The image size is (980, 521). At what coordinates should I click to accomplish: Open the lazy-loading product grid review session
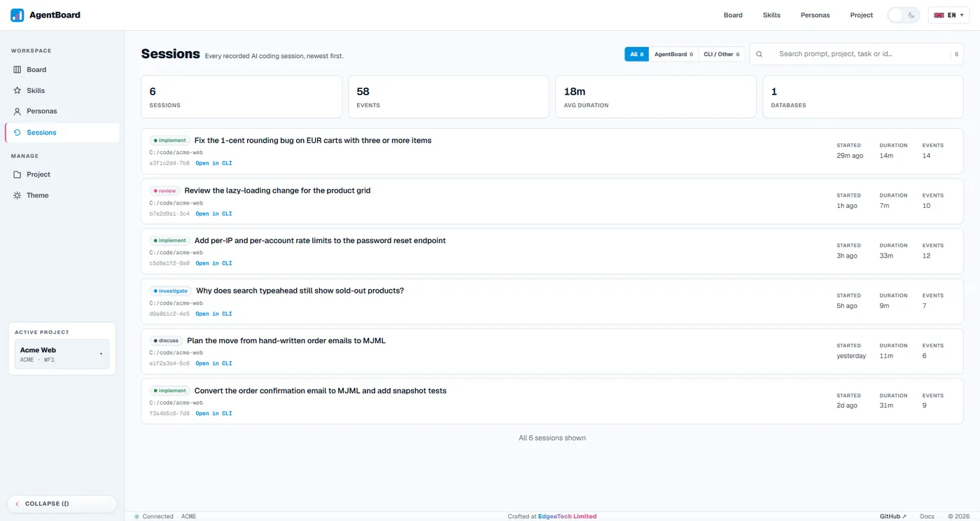(x=277, y=190)
